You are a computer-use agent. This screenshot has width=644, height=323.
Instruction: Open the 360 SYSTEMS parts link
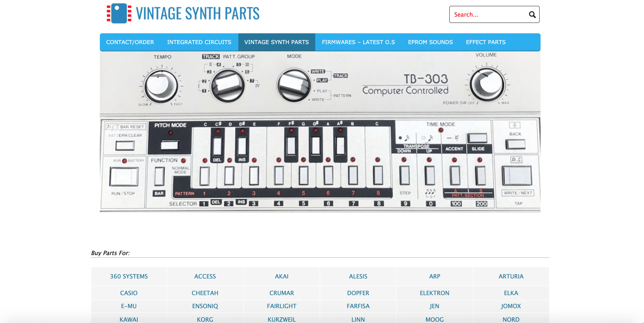coord(129,276)
